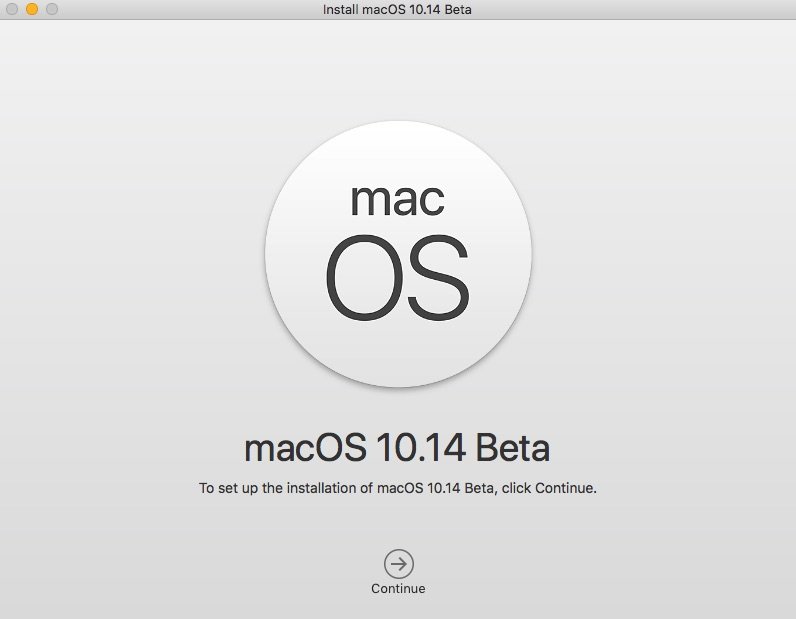The width and height of the screenshot is (796, 619).
Task: Click the round macOS logo
Action: pyautogui.click(x=399, y=254)
